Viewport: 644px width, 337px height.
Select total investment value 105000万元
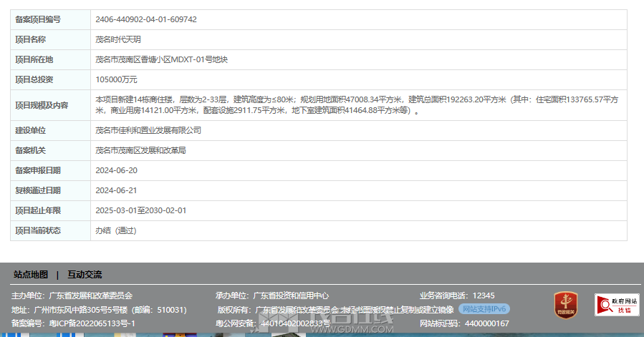point(116,79)
